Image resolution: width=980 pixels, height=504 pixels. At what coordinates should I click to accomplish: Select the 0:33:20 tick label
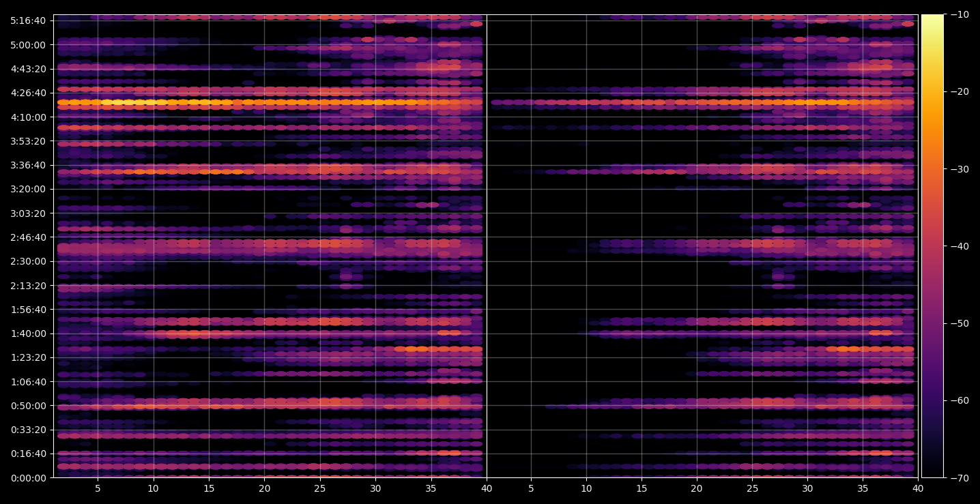[x=28, y=430]
